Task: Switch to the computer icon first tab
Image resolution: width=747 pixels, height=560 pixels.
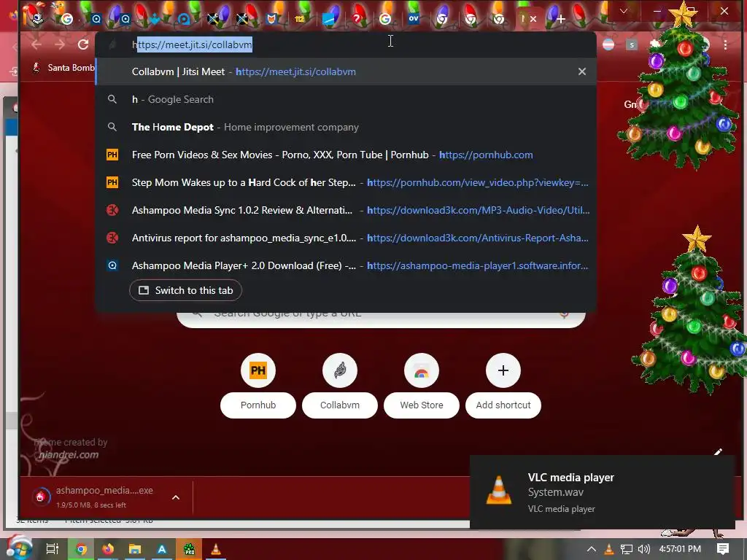Action: click(x=38, y=18)
